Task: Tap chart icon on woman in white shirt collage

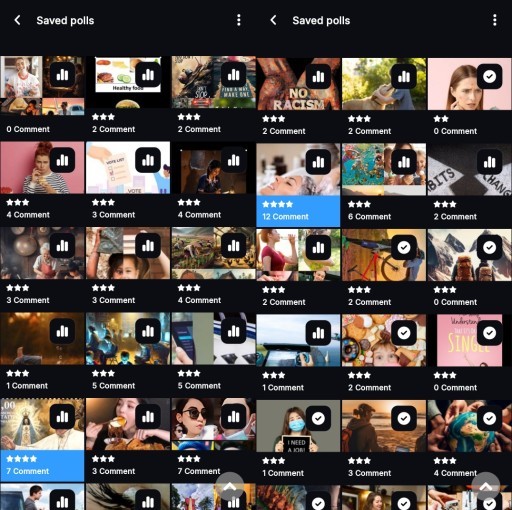Action: click(x=62, y=75)
